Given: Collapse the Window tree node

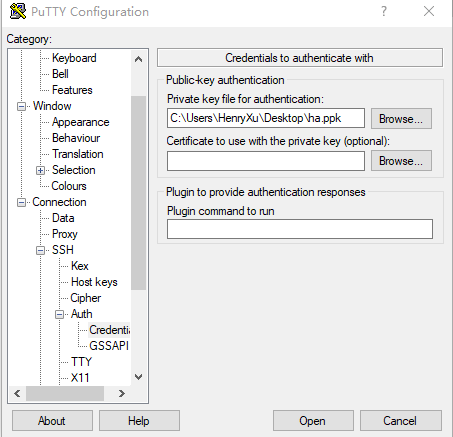Looking at the screenshot, I should tap(21, 106).
